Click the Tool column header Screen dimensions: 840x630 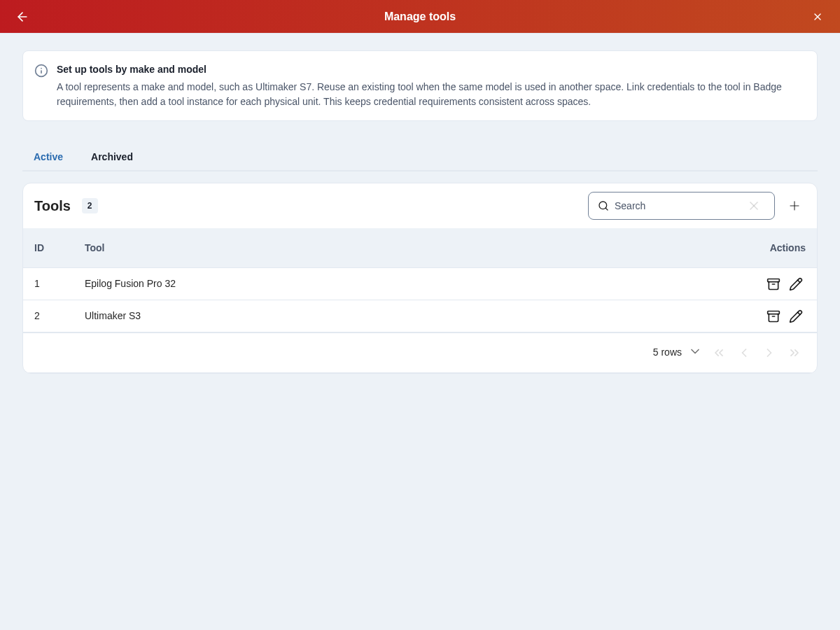coord(94,248)
